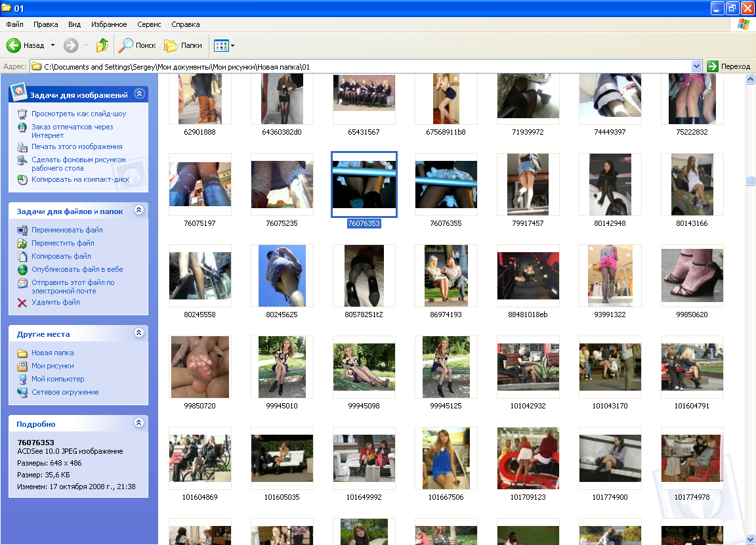Click Просмотреть как слайд-шоу link
Image resolution: width=756 pixels, height=545 pixels.
click(79, 114)
